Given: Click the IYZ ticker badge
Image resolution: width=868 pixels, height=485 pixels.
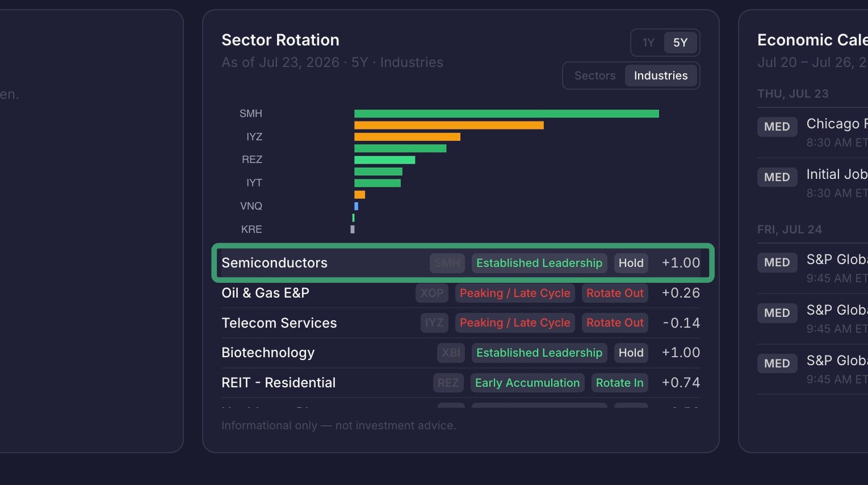Looking at the screenshot, I should click(434, 323).
